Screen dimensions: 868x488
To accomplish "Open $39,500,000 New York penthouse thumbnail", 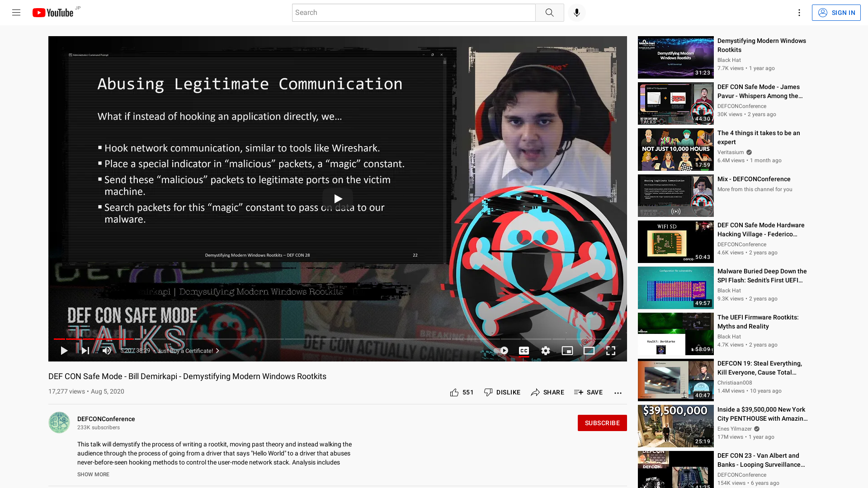I will coord(675,426).
